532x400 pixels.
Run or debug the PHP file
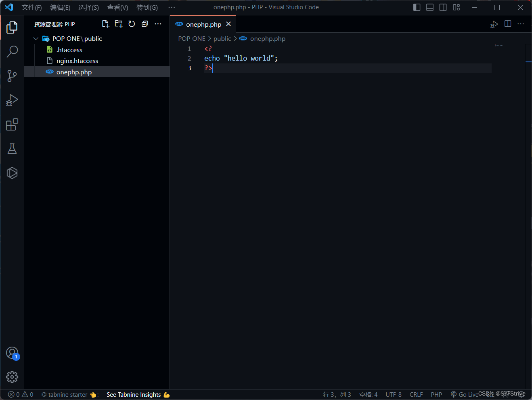[494, 24]
